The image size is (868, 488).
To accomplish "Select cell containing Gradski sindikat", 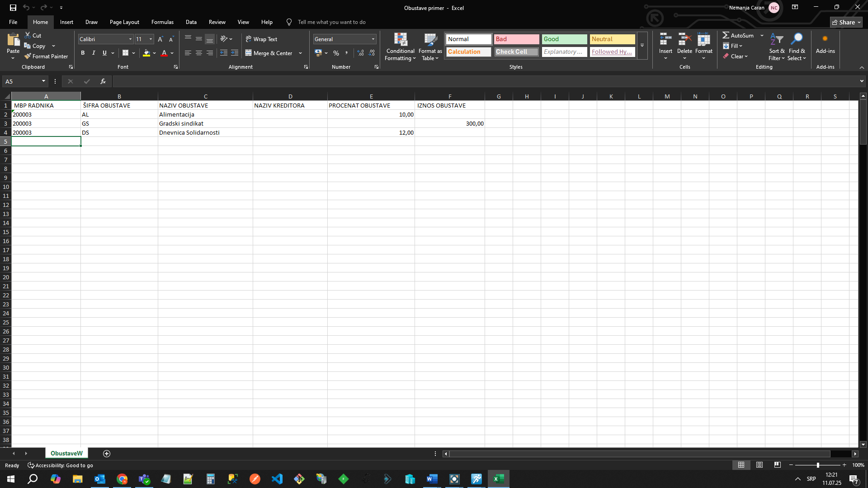I will click(205, 123).
